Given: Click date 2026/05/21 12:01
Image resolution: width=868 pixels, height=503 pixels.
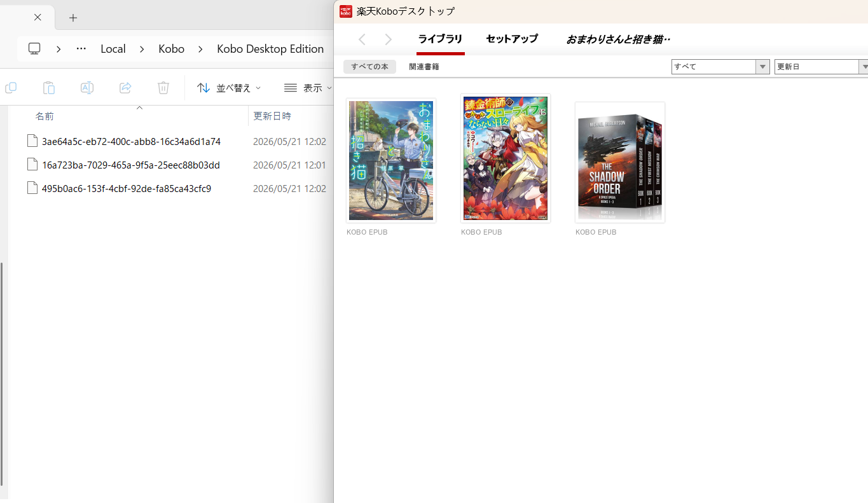Looking at the screenshot, I should [289, 165].
